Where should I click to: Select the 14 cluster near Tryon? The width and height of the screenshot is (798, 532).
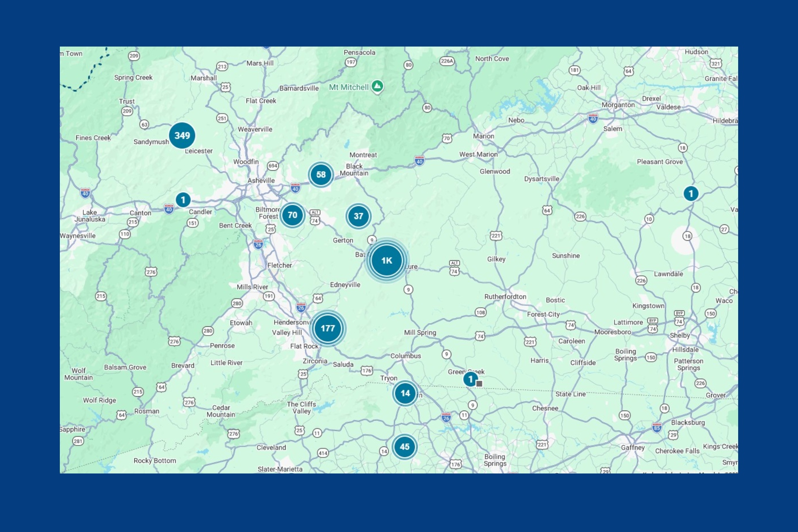click(x=405, y=393)
